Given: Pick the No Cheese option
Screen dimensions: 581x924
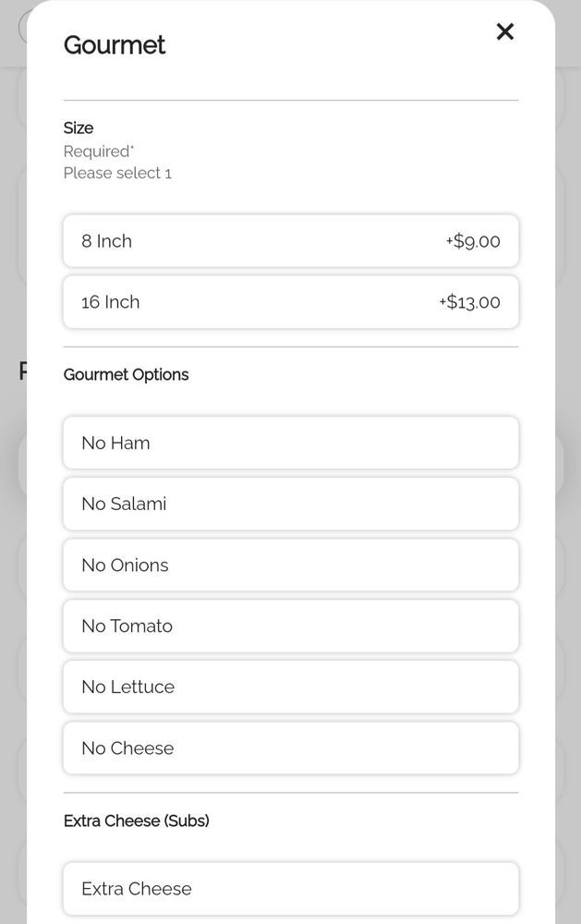Looking at the screenshot, I should (290, 748).
